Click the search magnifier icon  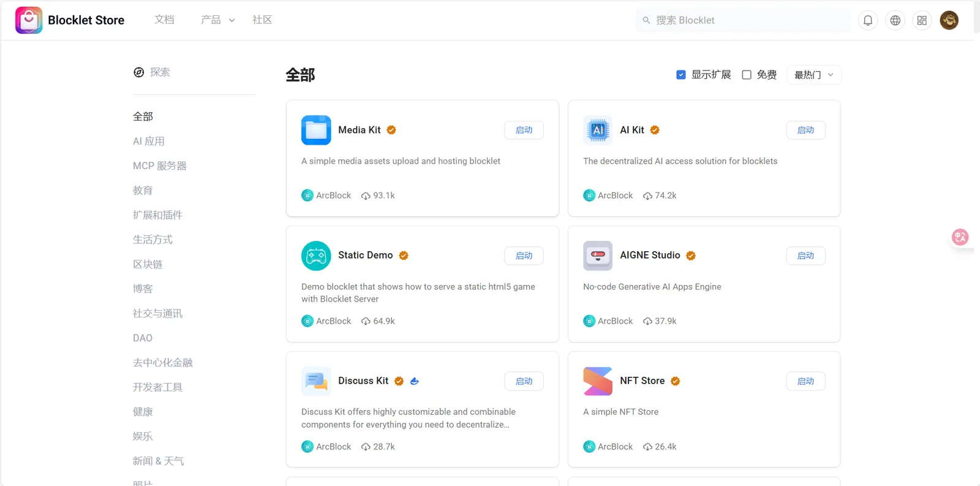[646, 20]
